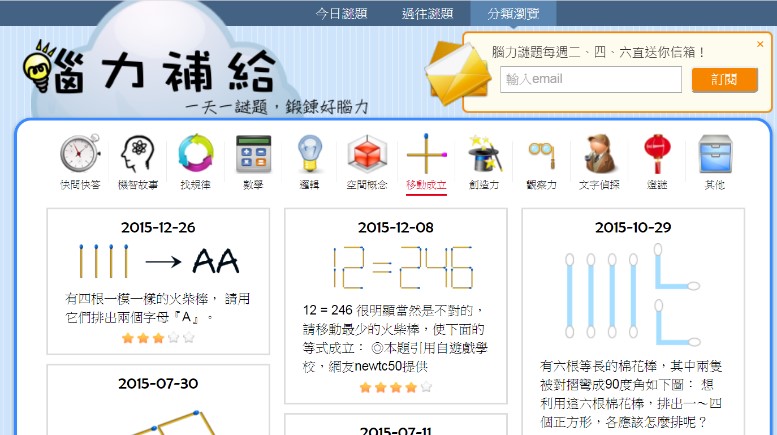The image size is (777, 435).
Task: Close the email subscription popup
Action: (760, 44)
